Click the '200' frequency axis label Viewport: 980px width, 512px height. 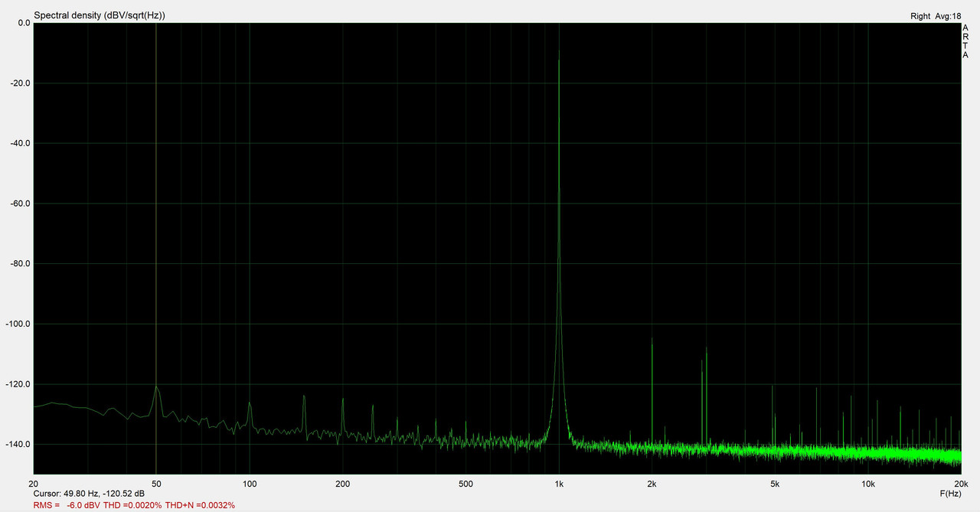[x=342, y=484]
